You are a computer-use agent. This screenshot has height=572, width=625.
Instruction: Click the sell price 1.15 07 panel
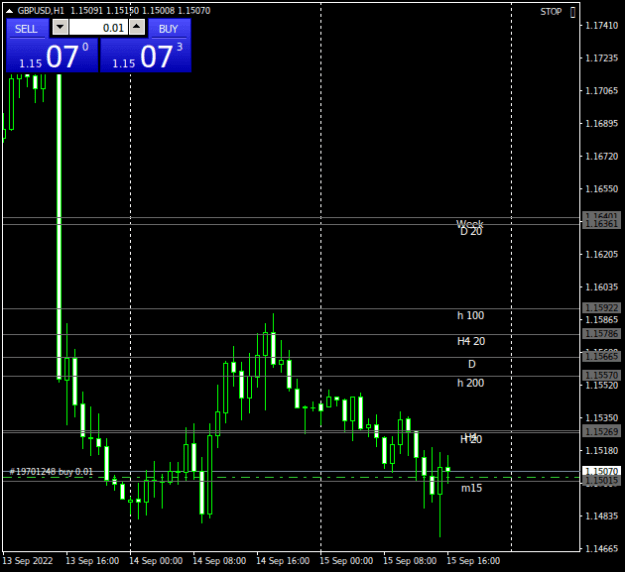(x=52, y=56)
